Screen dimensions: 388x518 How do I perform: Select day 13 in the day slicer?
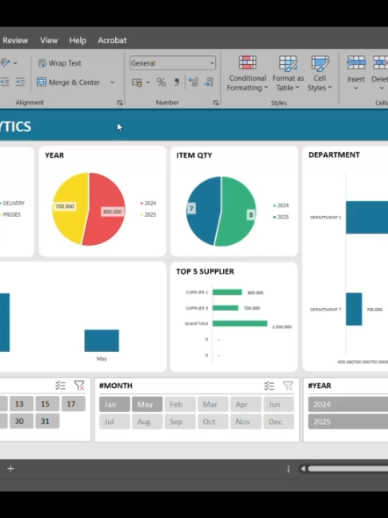[21, 404]
